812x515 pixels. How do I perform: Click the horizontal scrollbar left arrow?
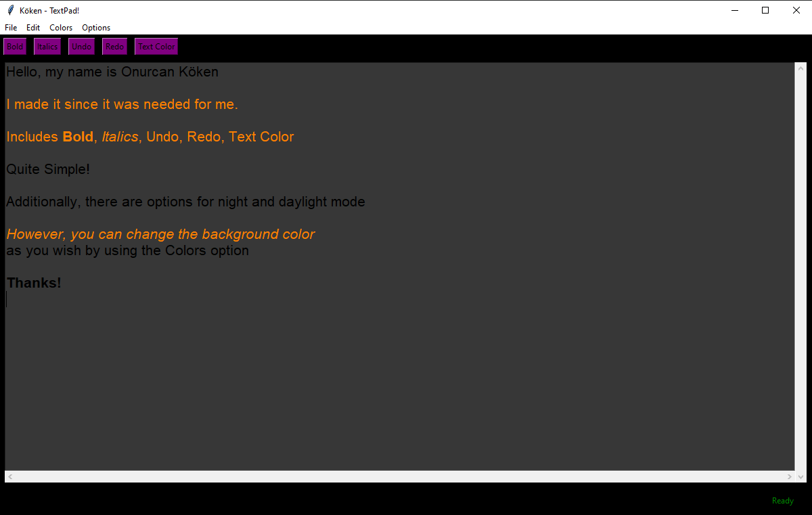pos(9,477)
